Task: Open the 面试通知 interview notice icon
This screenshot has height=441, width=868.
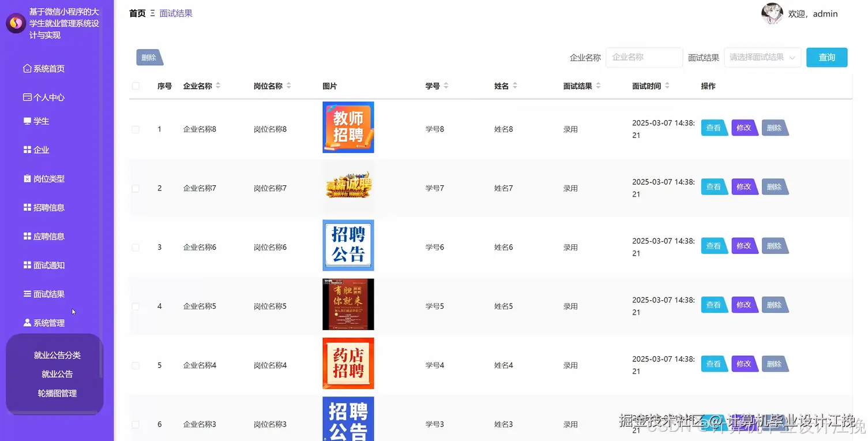Action: click(x=26, y=265)
